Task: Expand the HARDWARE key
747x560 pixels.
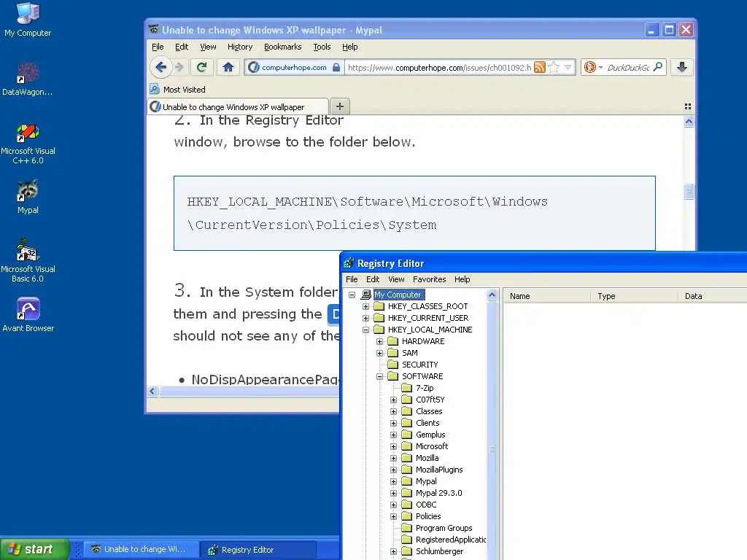Action: (x=379, y=341)
